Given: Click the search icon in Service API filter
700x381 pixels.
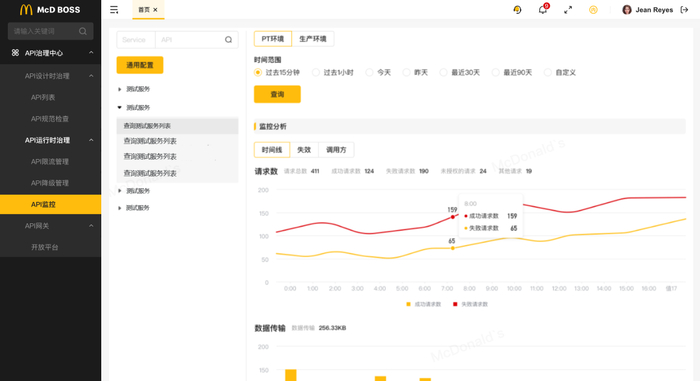Looking at the screenshot, I should [x=229, y=40].
